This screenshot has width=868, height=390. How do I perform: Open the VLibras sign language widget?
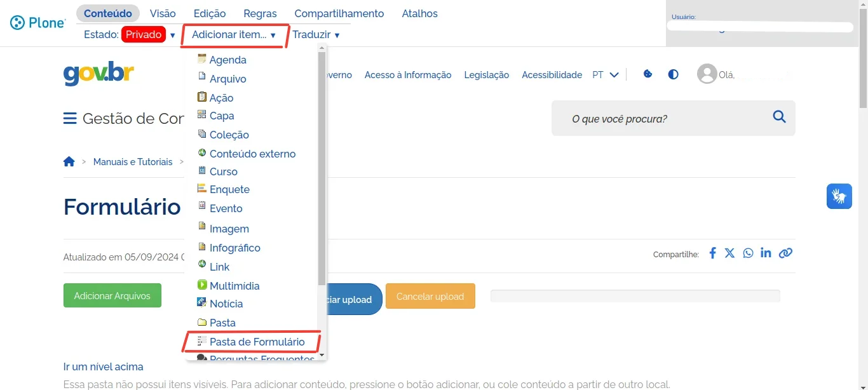pyautogui.click(x=839, y=196)
